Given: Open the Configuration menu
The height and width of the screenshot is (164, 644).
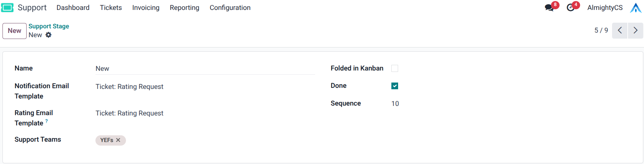Looking at the screenshot, I should tap(230, 7).
